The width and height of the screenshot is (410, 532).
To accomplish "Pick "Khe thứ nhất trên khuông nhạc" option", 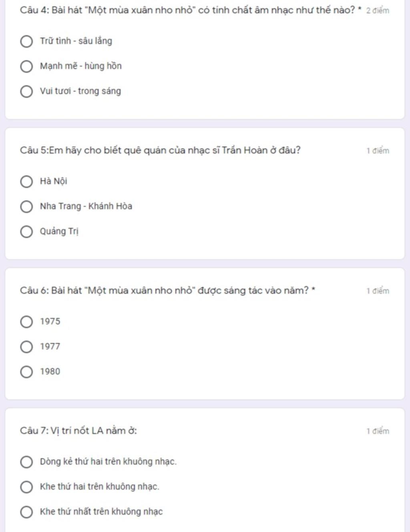I will 26,512.
